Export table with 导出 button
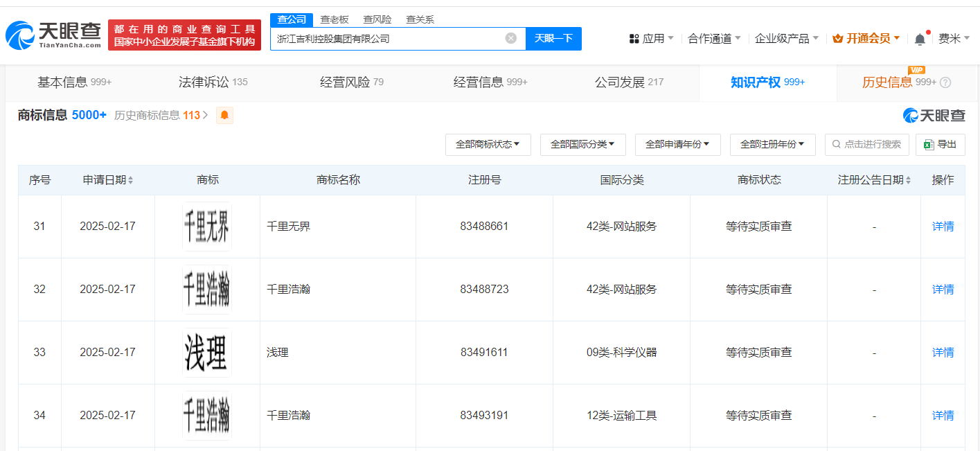The image size is (980, 451). point(940,144)
